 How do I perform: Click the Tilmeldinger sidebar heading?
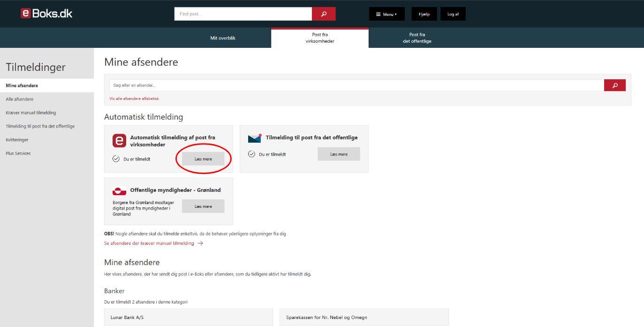36,67
